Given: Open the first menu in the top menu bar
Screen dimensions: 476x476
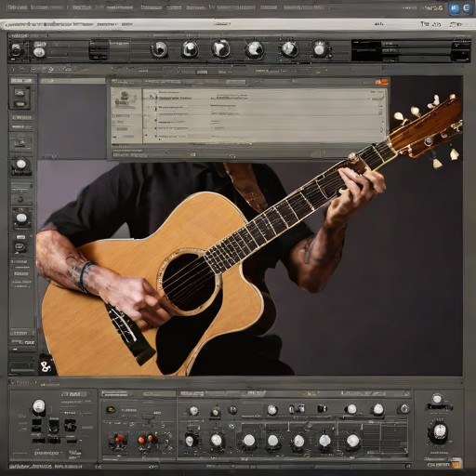Looking at the screenshot, I should pos(17,7).
